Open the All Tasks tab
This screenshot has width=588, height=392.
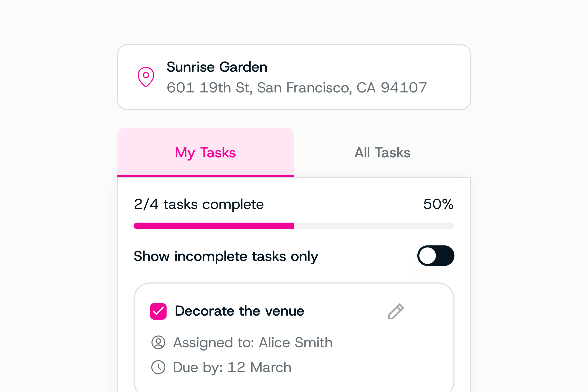click(x=382, y=152)
